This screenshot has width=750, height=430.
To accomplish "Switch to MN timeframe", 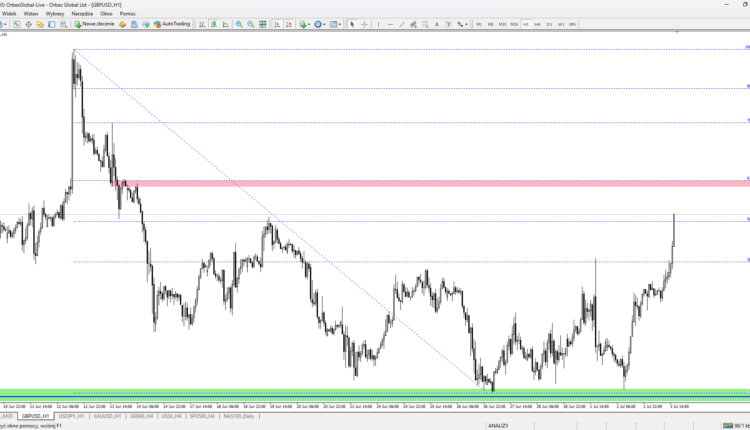I will [573, 24].
